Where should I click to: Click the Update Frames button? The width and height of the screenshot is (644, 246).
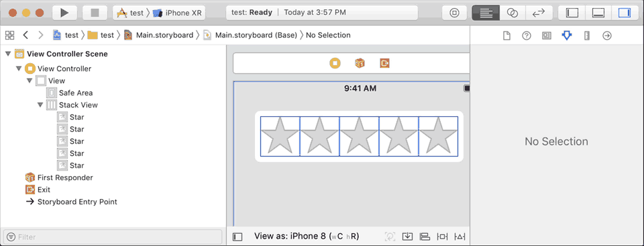coord(390,236)
